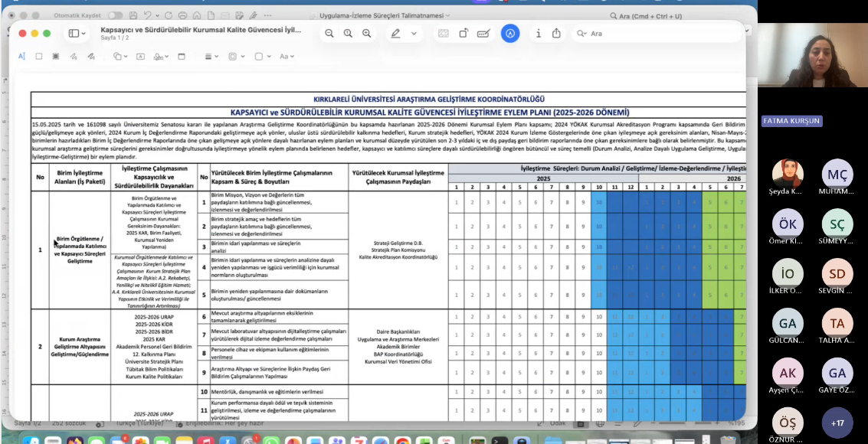The height and width of the screenshot is (444, 868).
Task: Open the share icon in Preview toolbar
Action: [557, 34]
